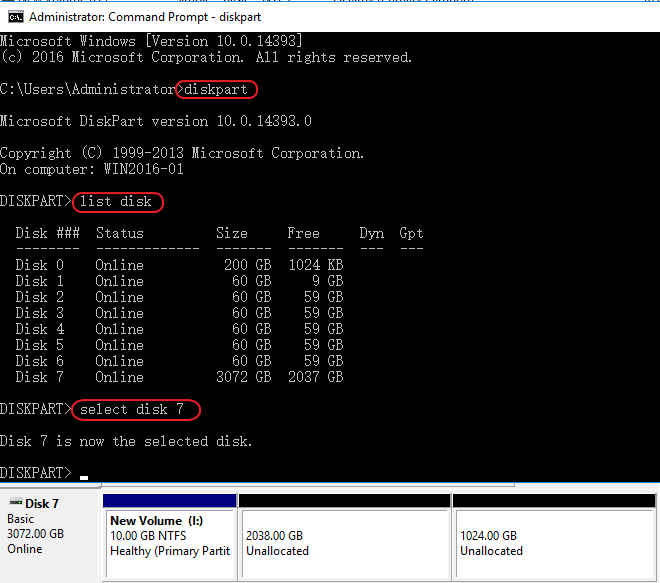
Task: Click the black bar above 1024.00 GB partition
Action: [x=553, y=500]
